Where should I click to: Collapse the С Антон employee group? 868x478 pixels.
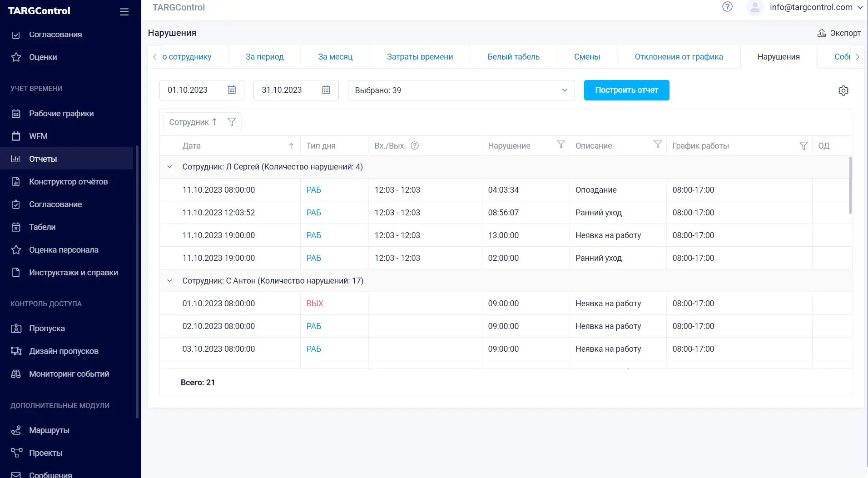pos(169,281)
